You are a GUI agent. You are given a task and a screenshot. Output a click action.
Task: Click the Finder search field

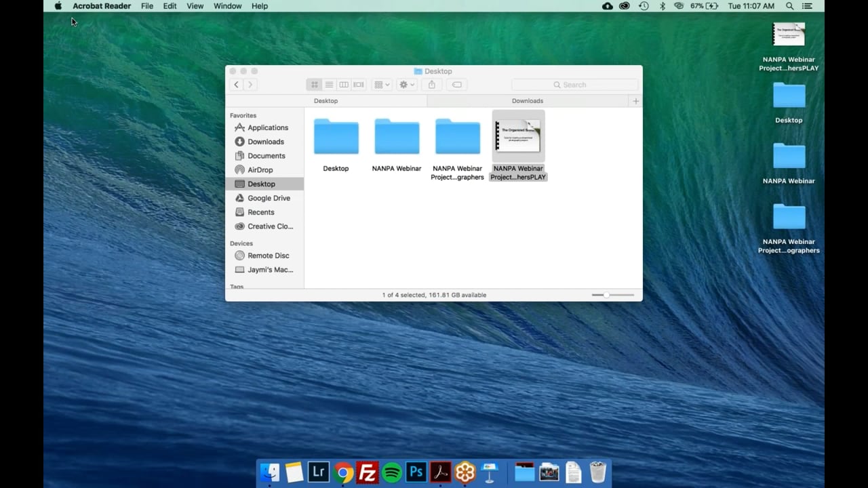click(x=574, y=85)
